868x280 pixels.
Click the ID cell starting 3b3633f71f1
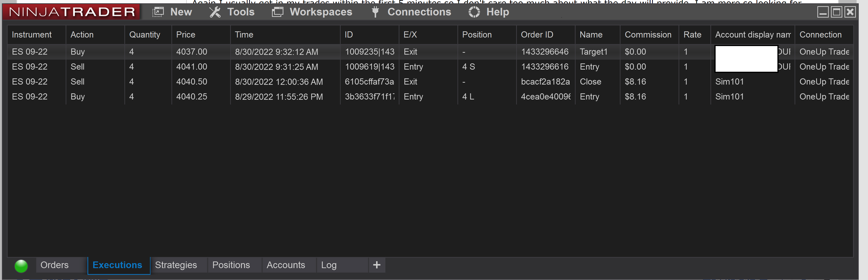(x=370, y=97)
